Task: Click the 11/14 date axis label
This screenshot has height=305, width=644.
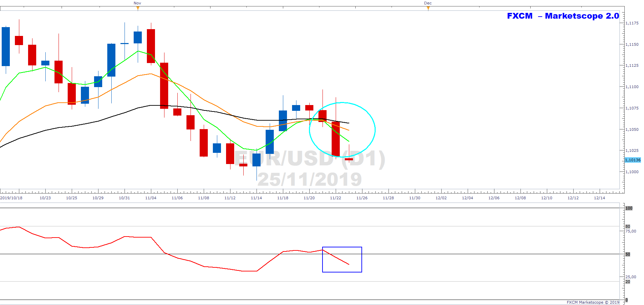Action: (x=256, y=198)
